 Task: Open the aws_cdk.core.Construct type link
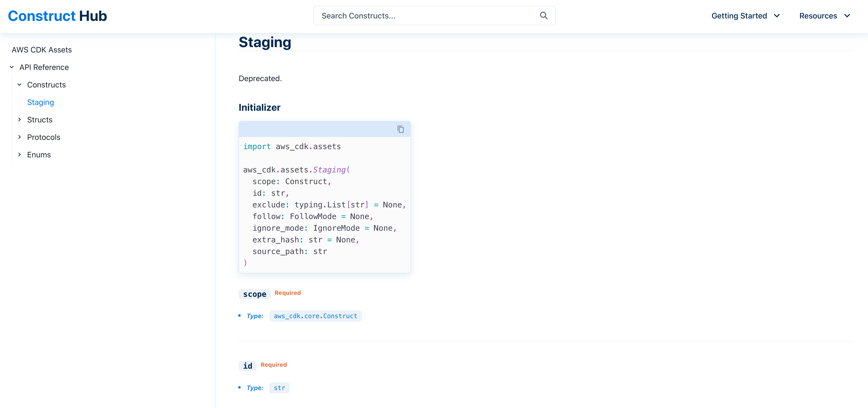pos(315,316)
